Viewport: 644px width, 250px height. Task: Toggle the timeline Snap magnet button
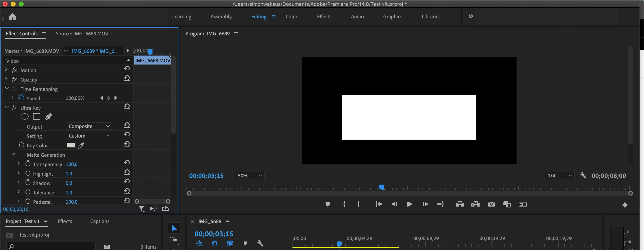214,243
